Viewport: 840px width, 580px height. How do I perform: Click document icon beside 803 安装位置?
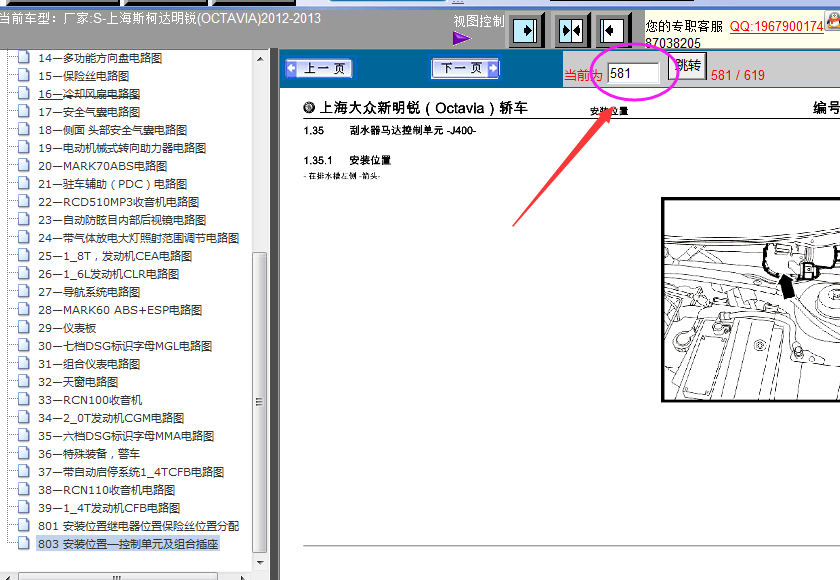tap(24, 543)
